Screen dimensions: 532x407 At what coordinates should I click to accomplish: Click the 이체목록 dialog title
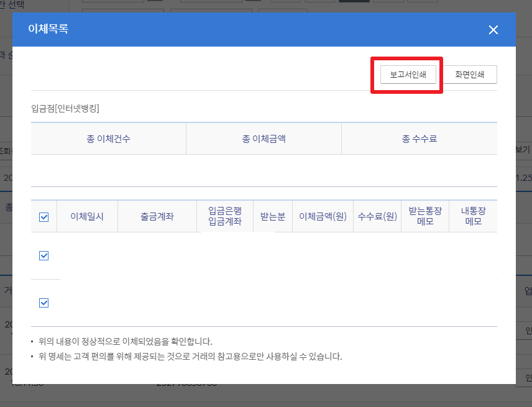(48, 29)
